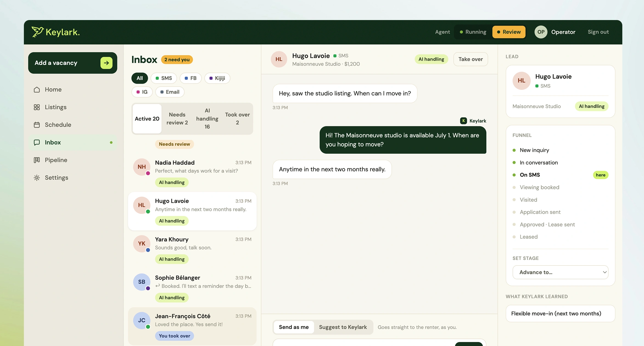Filter inbox by Email channel
Screen dimensions: 644x346
(170, 92)
